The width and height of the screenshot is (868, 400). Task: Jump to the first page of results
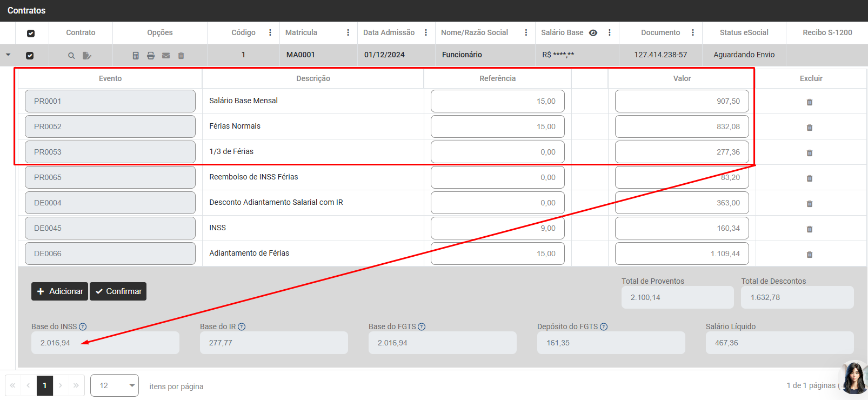12,385
